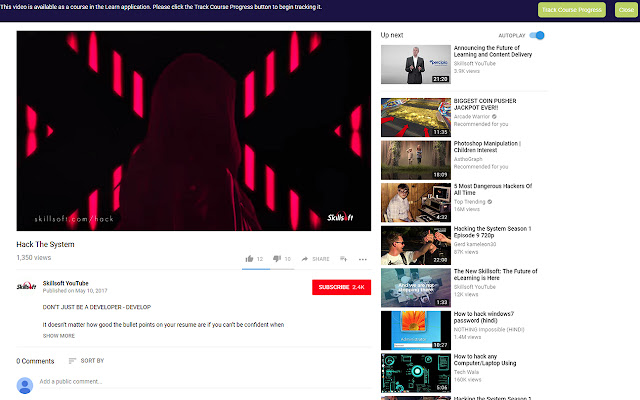Click NOTHING Impossible (HINDI) channel name

click(489, 329)
